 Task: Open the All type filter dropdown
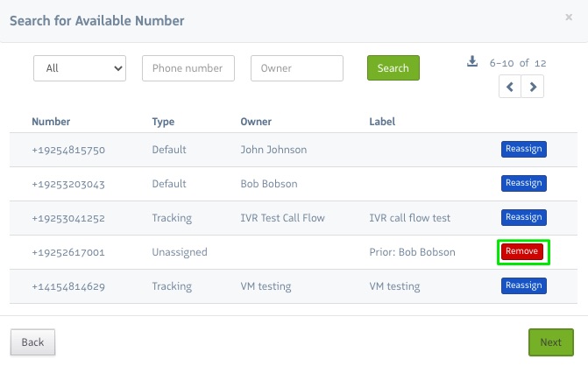pyautogui.click(x=80, y=68)
